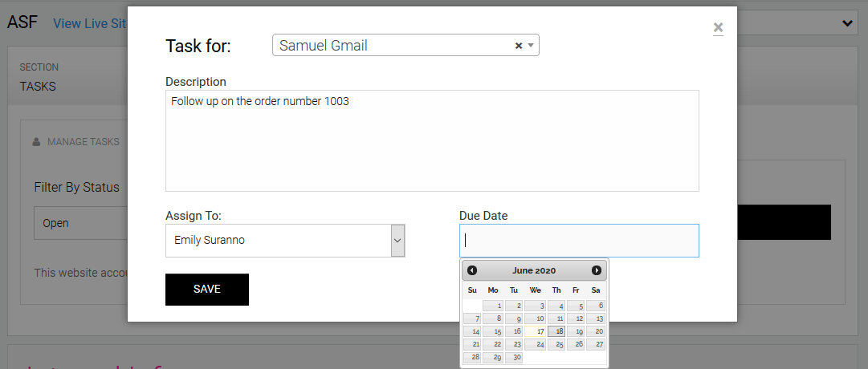Select June 22 in the date picker
Image resolution: width=868 pixels, height=369 pixels.
pyautogui.click(x=493, y=344)
